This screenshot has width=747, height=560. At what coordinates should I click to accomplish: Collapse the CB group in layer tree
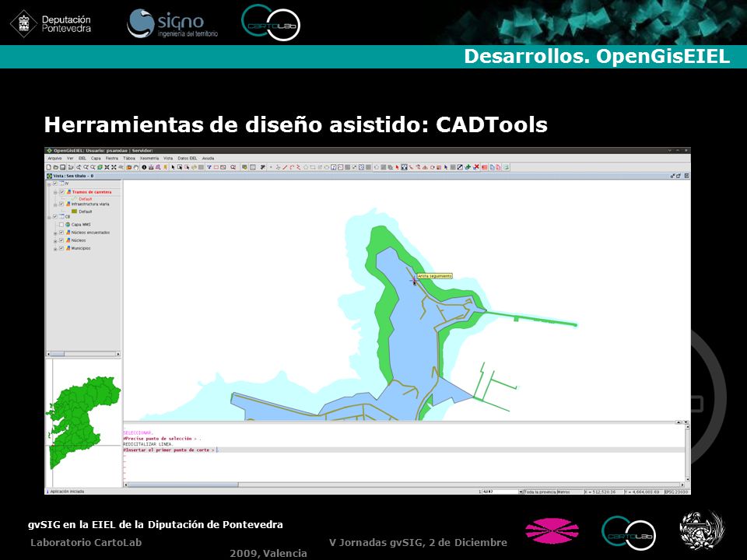[49, 218]
